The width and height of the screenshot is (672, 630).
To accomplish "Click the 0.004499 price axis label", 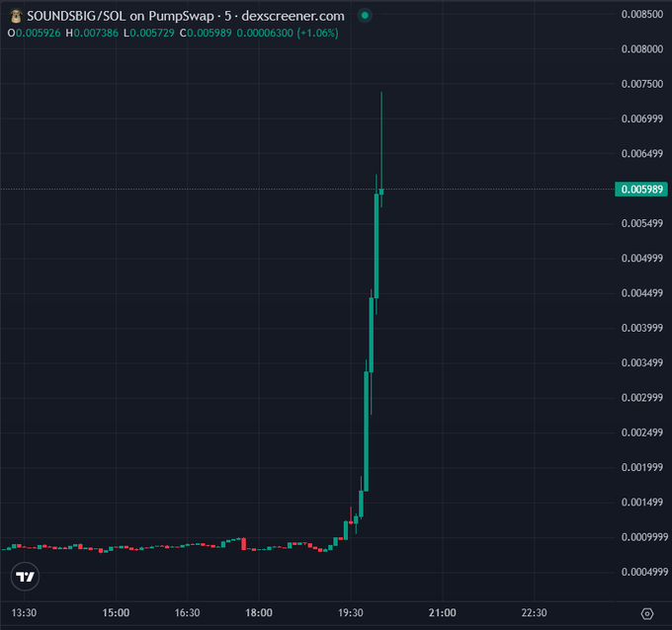I will coord(642,293).
